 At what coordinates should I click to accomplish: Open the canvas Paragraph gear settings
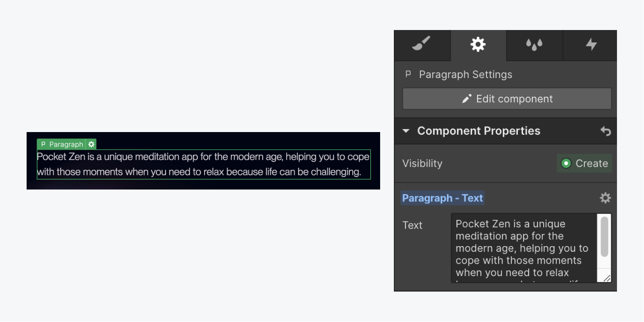tap(91, 144)
